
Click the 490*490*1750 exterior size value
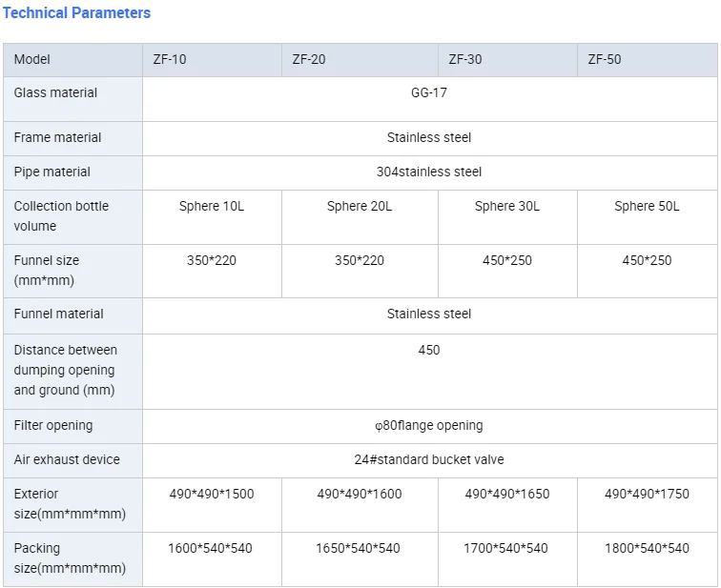pyautogui.click(x=647, y=494)
